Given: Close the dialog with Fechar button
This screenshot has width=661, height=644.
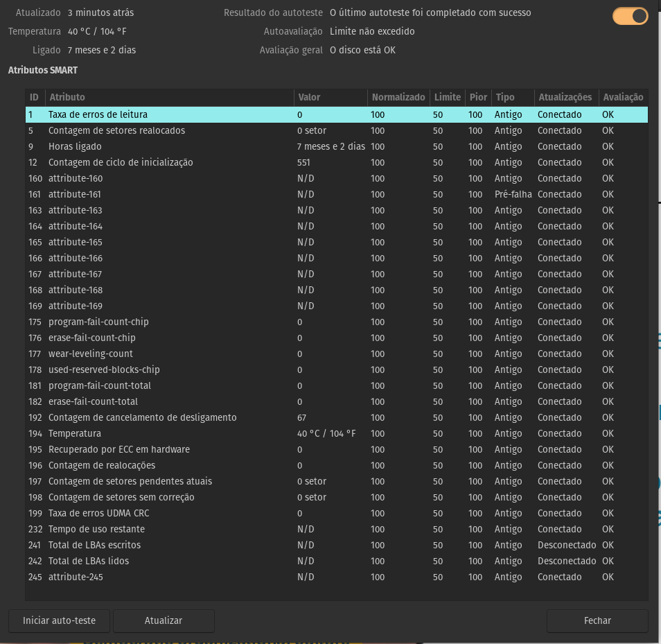Looking at the screenshot, I should (x=597, y=620).
